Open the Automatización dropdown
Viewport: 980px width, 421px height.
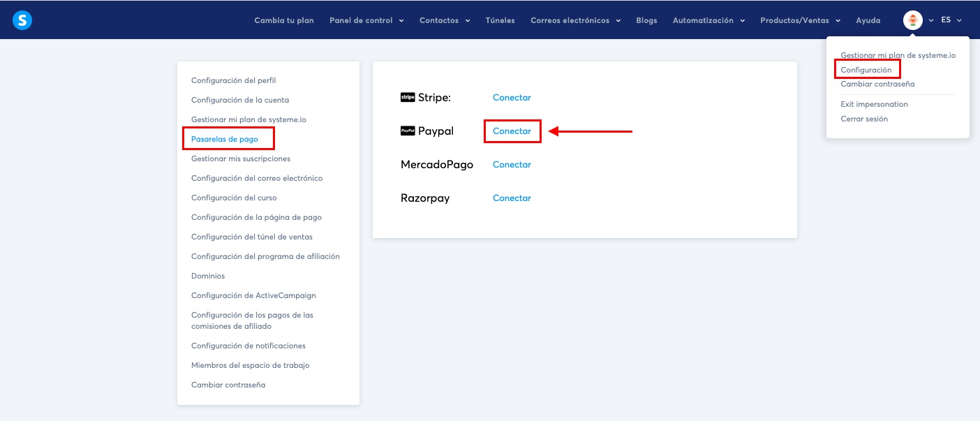coord(709,20)
